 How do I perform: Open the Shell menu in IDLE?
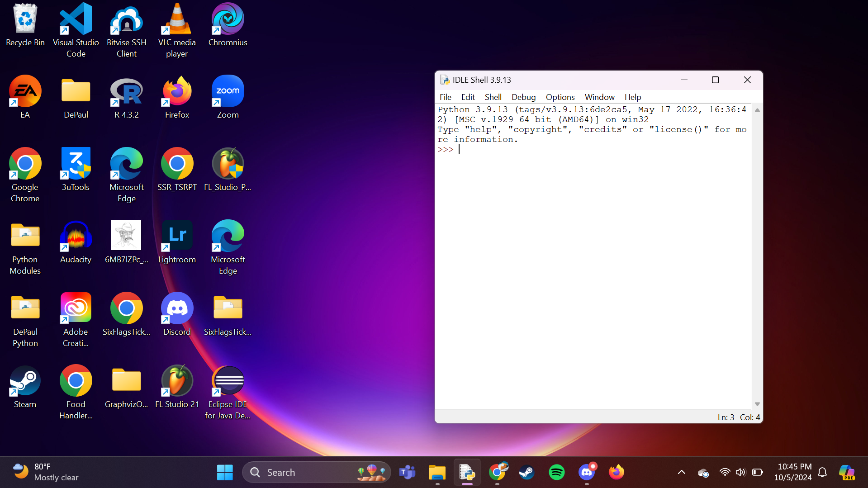pyautogui.click(x=493, y=97)
